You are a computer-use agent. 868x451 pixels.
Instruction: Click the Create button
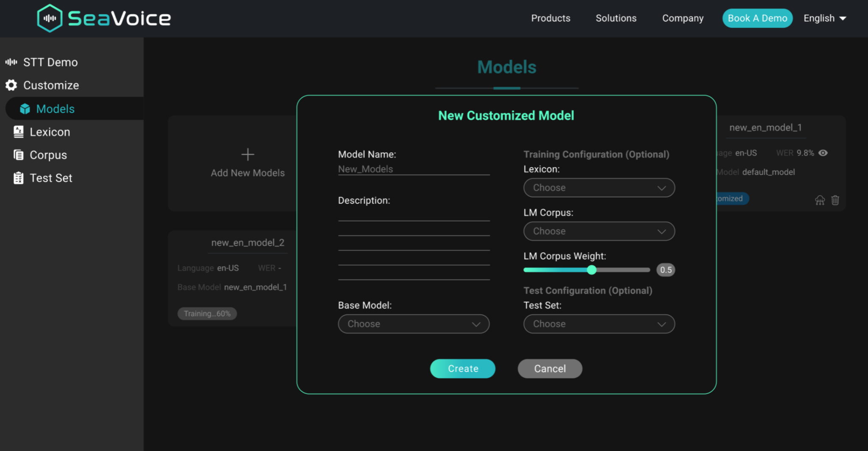coord(462,368)
